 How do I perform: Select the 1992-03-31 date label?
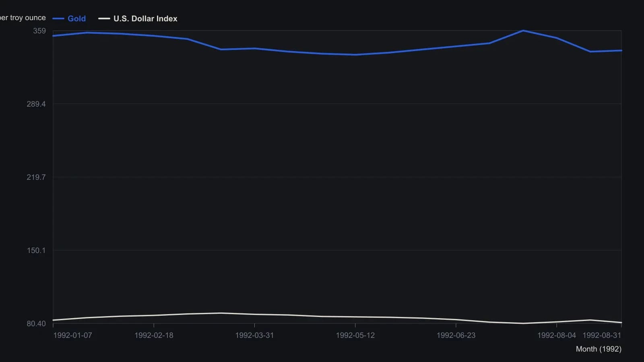click(254, 335)
